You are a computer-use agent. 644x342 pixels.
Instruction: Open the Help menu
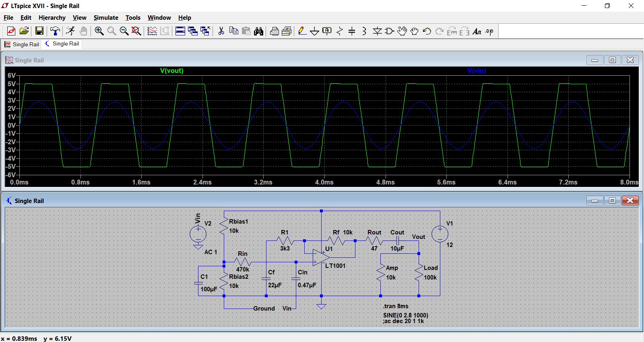[185, 18]
